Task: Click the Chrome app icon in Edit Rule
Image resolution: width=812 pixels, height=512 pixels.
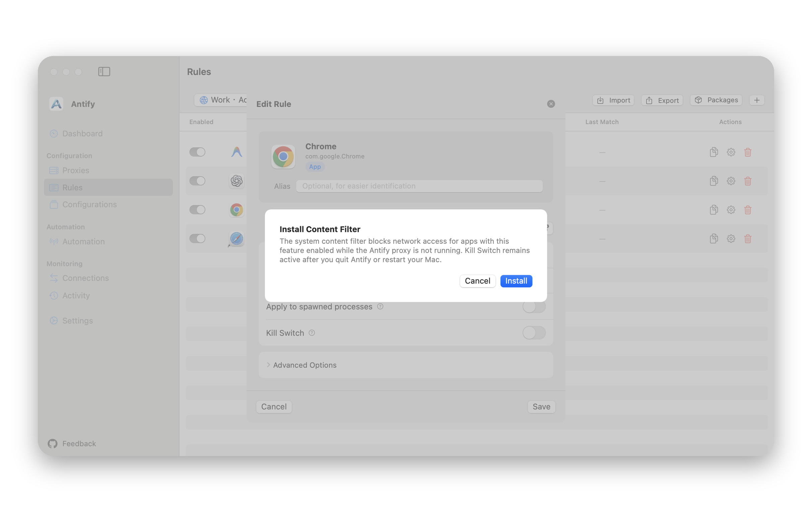Action: [283, 156]
